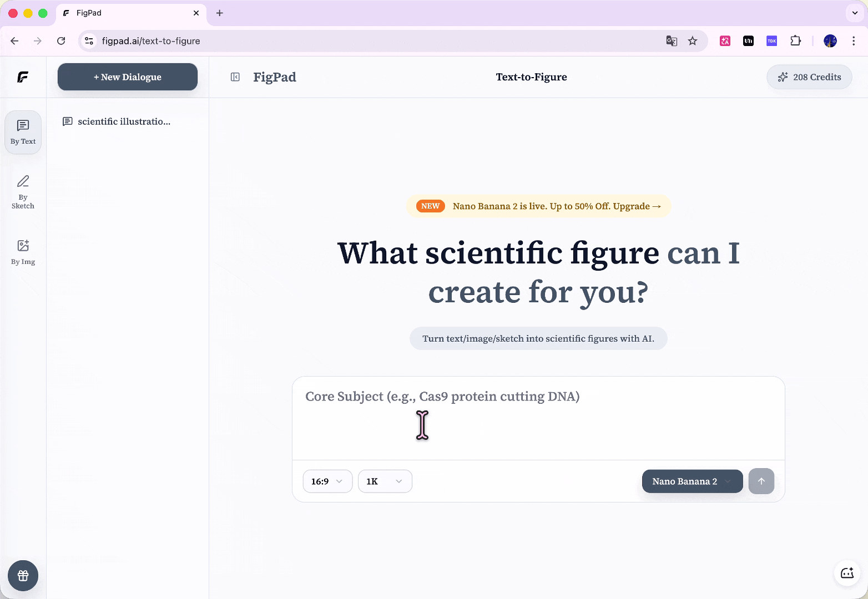The width and height of the screenshot is (868, 599).
Task: Switch to By Text mode
Action: (x=23, y=133)
